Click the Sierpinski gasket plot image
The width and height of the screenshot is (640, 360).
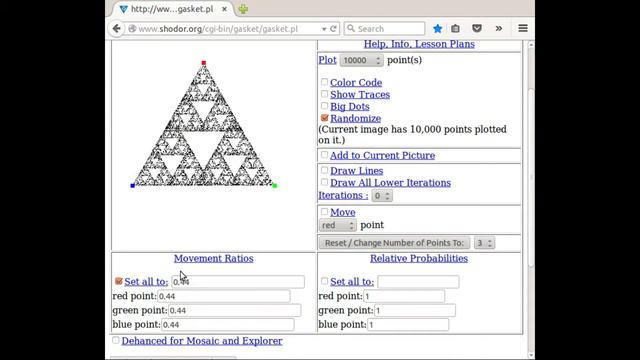(203, 124)
